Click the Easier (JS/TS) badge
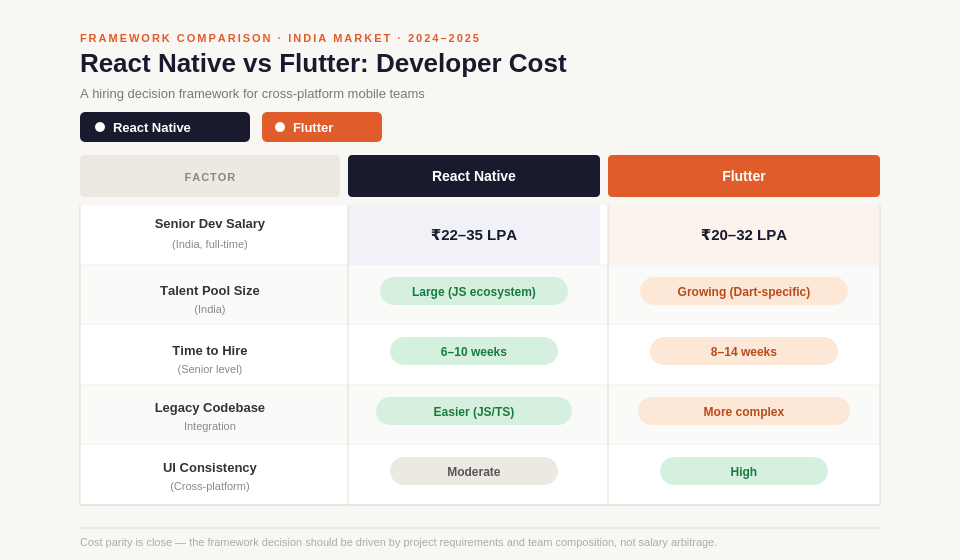This screenshot has width=960, height=560. (474, 411)
